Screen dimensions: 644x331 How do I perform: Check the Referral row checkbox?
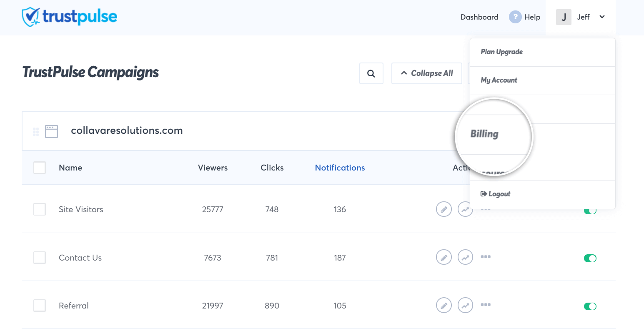pos(40,306)
